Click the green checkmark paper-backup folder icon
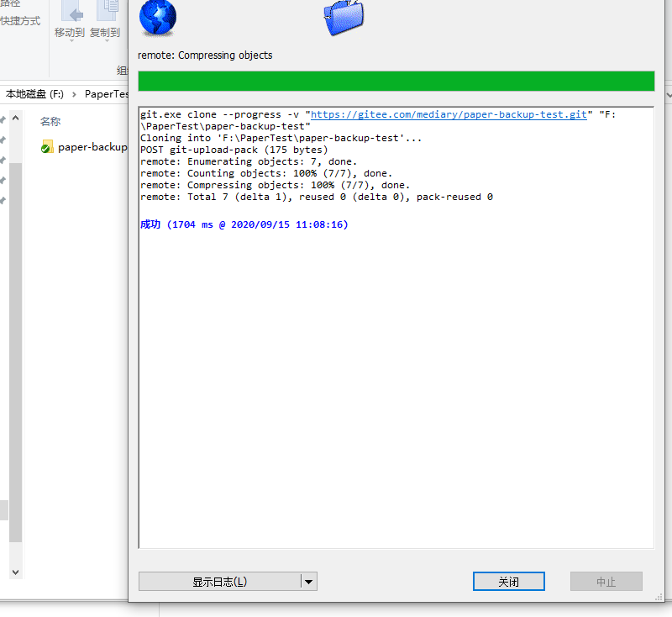This screenshot has height=617, width=672. pos(47,146)
